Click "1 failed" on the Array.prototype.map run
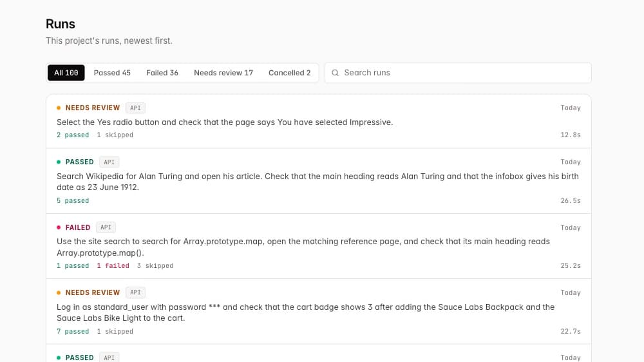This screenshot has height=362, width=644. point(113,265)
